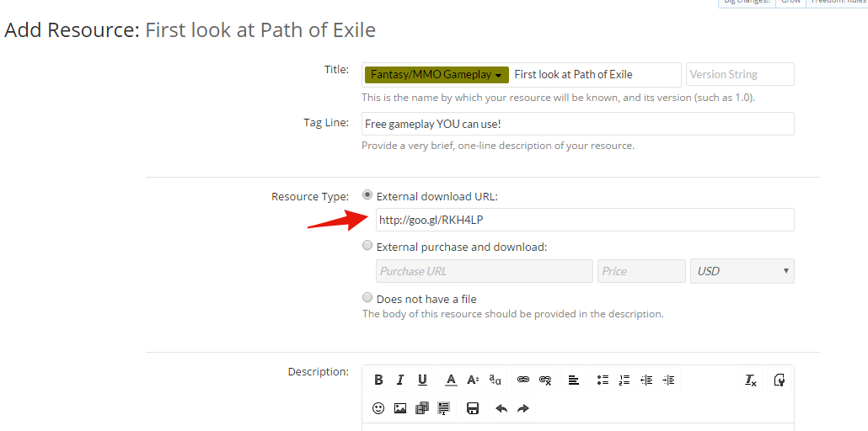The width and height of the screenshot is (868, 431).
Task: Select External download URL radio option
Action: [x=367, y=195]
